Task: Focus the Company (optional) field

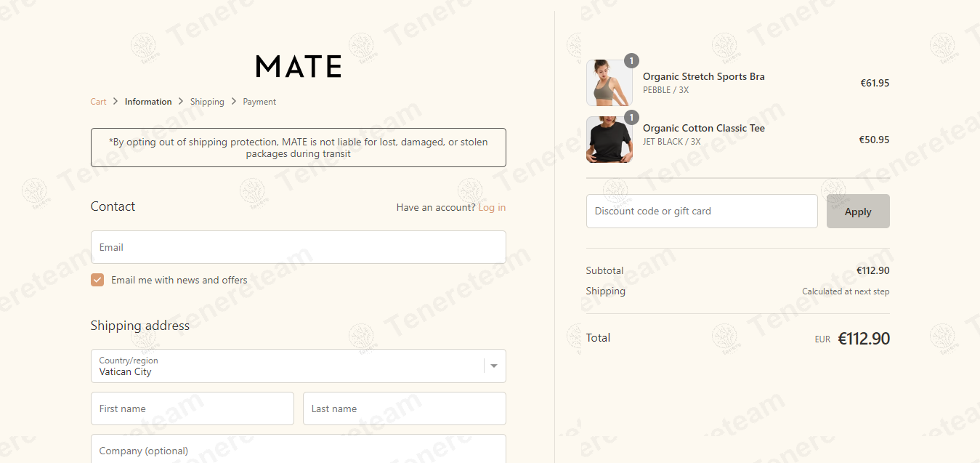Action: (298, 450)
